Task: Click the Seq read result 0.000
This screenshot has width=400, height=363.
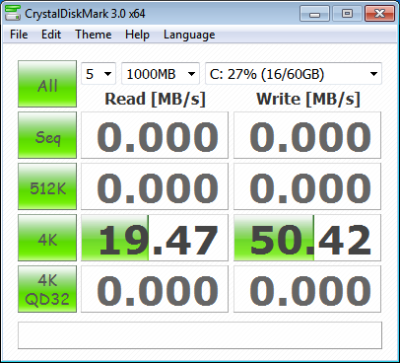Action: click(155, 135)
